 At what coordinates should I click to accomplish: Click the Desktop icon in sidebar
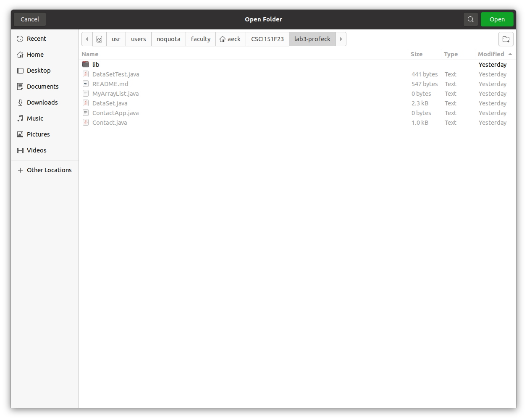[20, 71]
